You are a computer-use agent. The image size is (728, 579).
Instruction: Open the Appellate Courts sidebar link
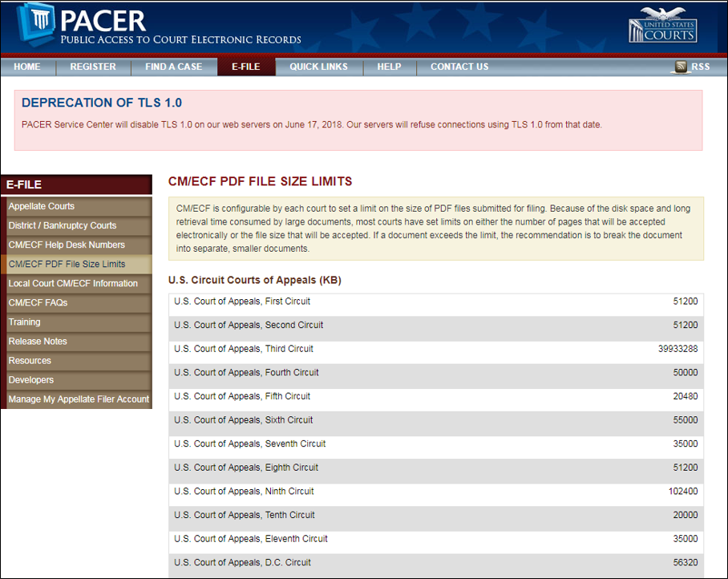coord(79,206)
